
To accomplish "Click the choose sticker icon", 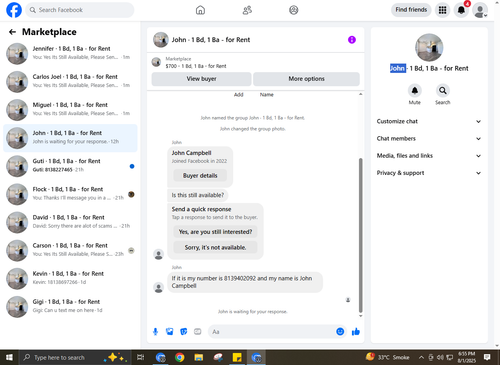I will (x=184, y=332).
